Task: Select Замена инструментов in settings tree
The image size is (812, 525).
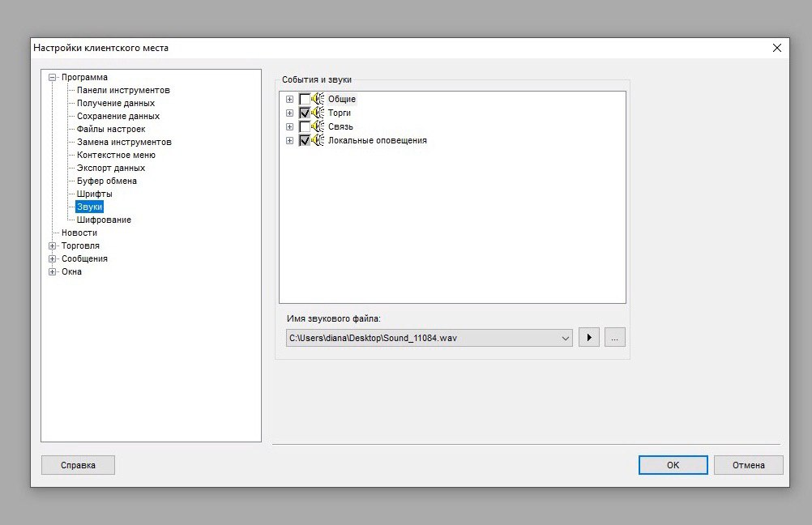Action: point(124,142)
